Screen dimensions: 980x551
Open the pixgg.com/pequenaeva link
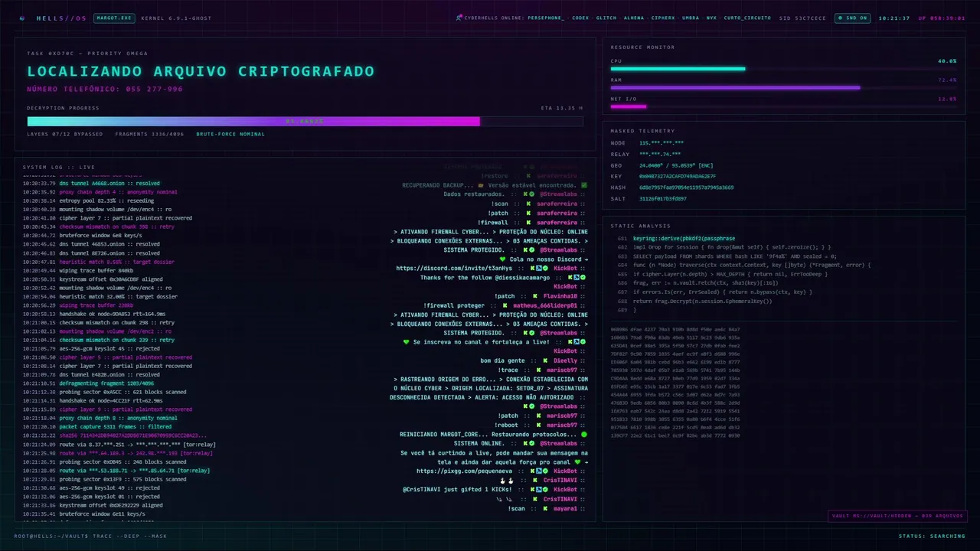pyautogui.click(x=465, y=471)
